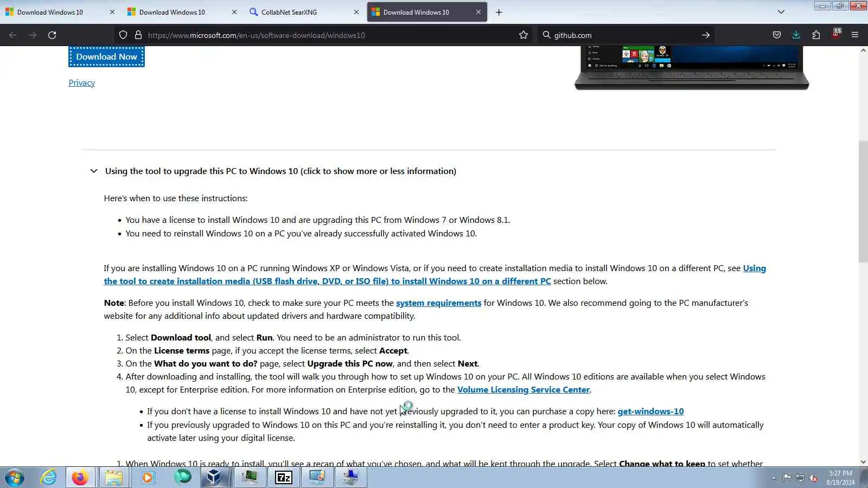Viewport: 868px width, 488px height.
Task: Open the Privacy link
Action: (x=82, y=83)
